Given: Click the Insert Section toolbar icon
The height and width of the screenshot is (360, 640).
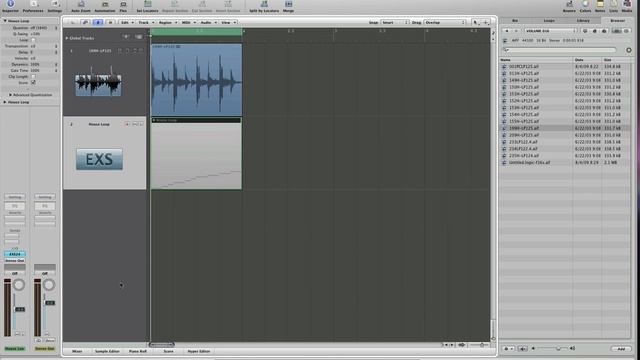Looking at the screenshot, I should (x=228, y=6).
